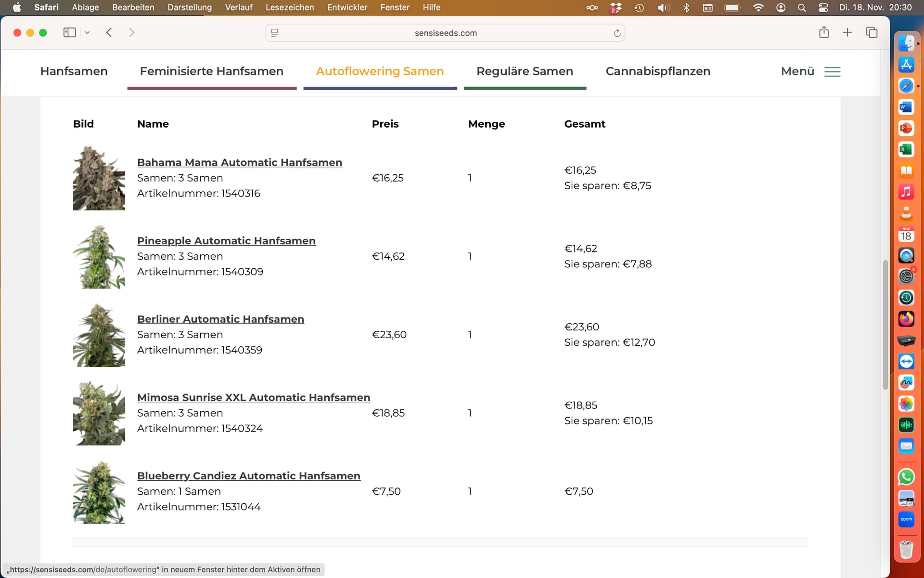Switch to Feminisierte Hanfsamen tab
Screen dimensions: 924x578
(212, 71)
